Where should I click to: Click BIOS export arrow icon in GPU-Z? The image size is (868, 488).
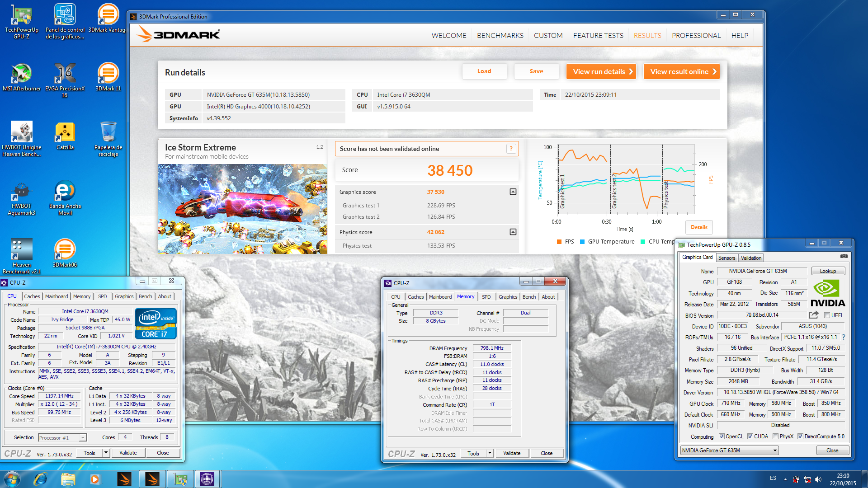[x=814, y=315]
